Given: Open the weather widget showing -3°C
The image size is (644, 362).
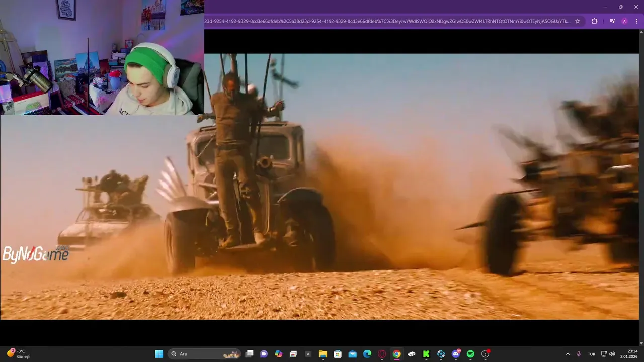Looking at the screenshot, I should point(19,354).
